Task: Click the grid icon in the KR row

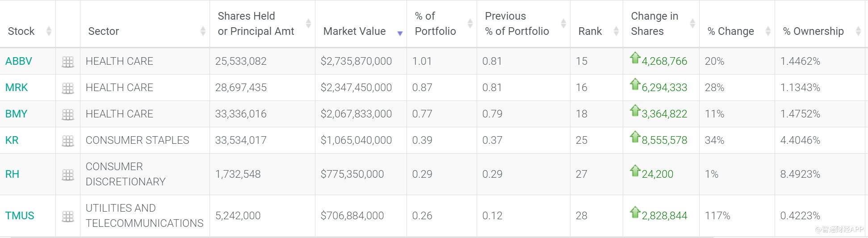Action: point(68,141)
